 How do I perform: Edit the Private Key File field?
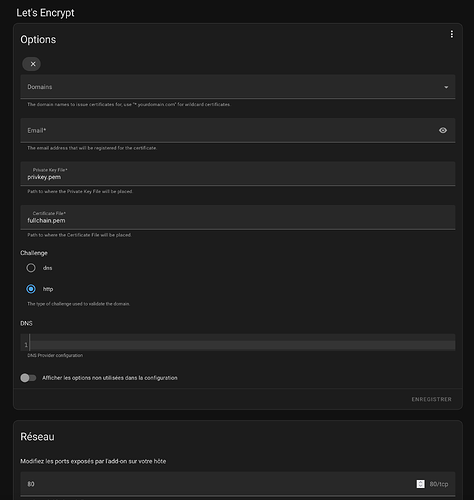[x=238, y=174]
